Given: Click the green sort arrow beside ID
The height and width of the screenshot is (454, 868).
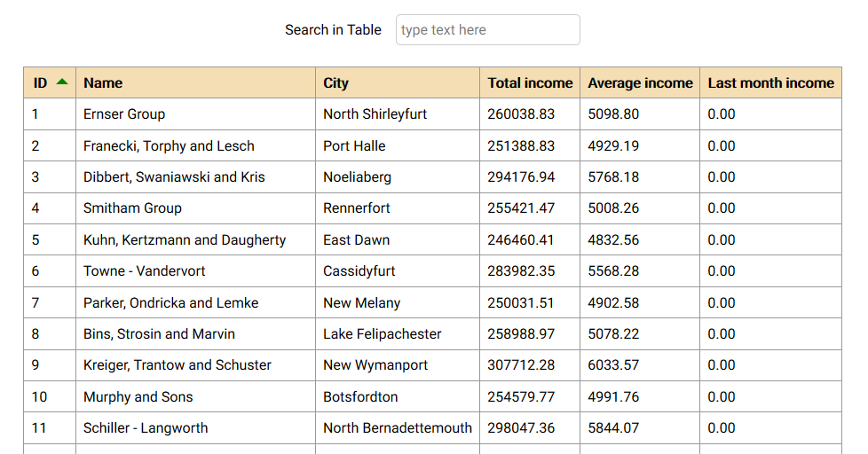Looking at the screenshot, I should [x=62, y=82].
